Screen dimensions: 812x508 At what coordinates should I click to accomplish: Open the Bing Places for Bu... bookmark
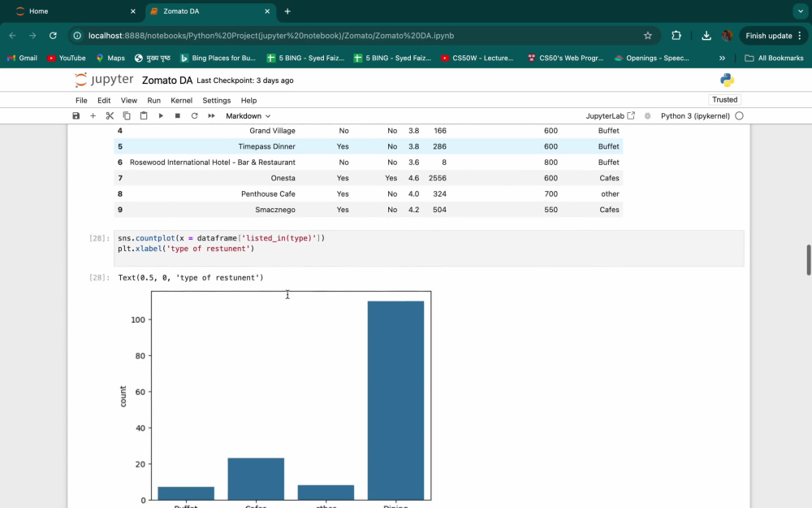point(218,58)
